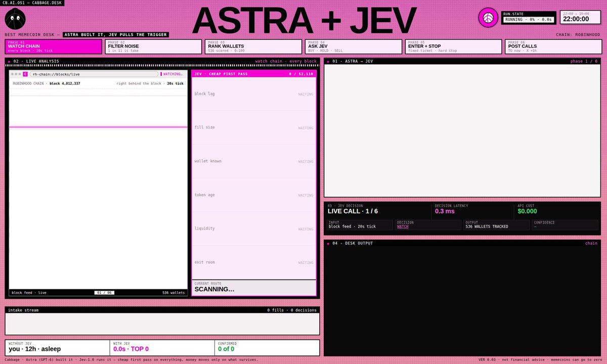Click the SCANNING… current route box
This screenshot has width=607, height=364.
254,288
